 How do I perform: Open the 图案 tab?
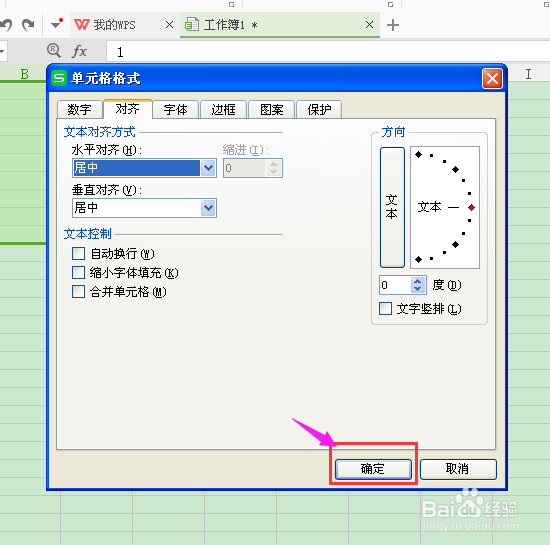click(x=271, y=109)
